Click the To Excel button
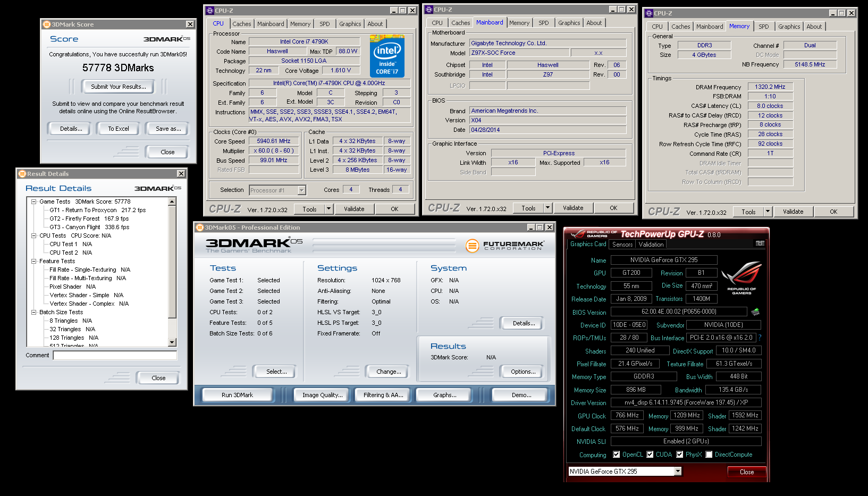Viewport: 868px width, 496px height. [119, 129]
